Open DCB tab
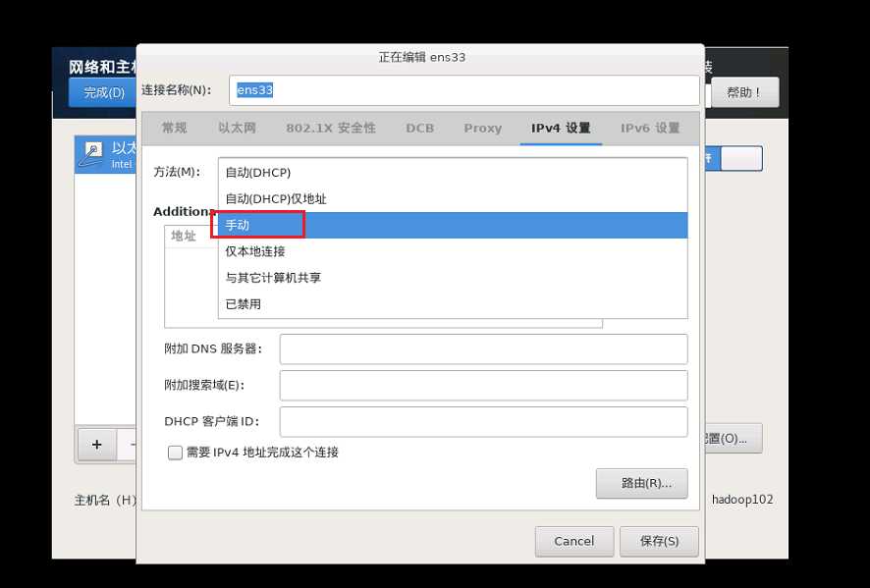The image size is (870, 588). tap(419, 129)
